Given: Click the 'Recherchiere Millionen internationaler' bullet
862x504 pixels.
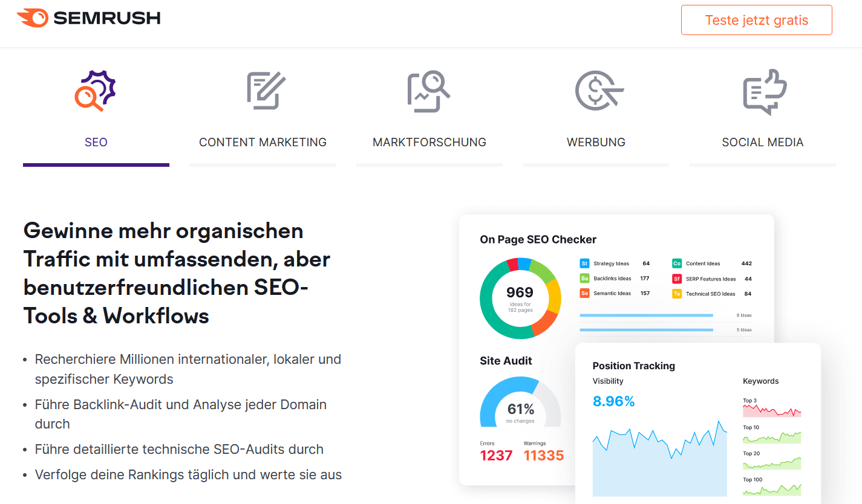Looking at the screenshot, I should tap(188, 369).
